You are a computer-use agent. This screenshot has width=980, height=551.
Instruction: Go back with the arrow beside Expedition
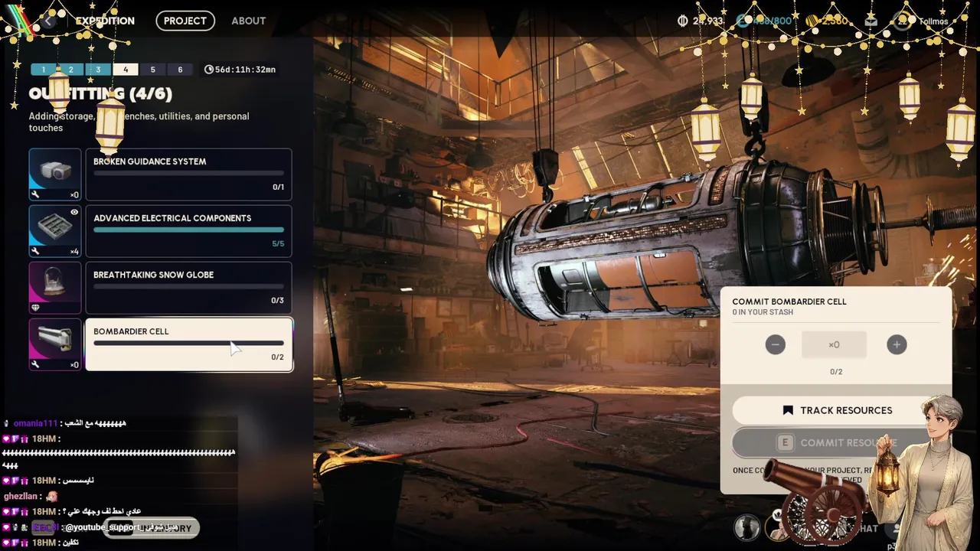coord(47,21)
